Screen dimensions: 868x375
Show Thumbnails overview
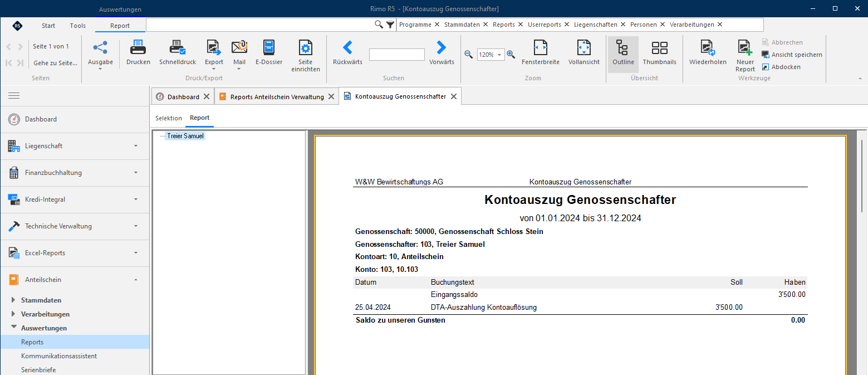tap(659, 53)
